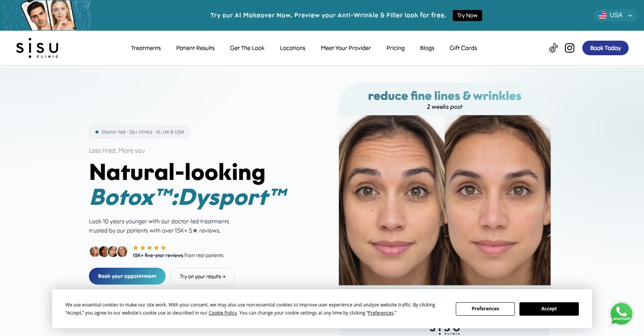644x336 pixels.
Task: Click Try on your results button
Action: (202, 277)
